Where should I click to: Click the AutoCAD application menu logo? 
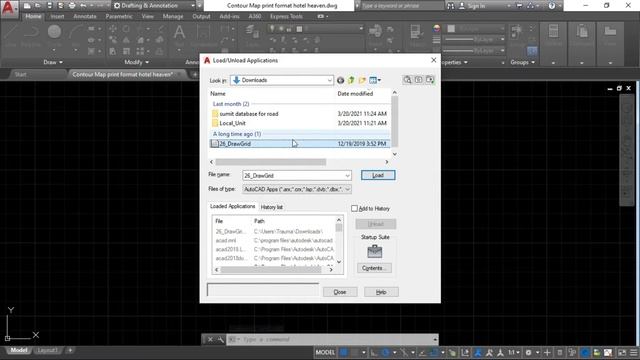pyautogui.click(x=9, y=8)
